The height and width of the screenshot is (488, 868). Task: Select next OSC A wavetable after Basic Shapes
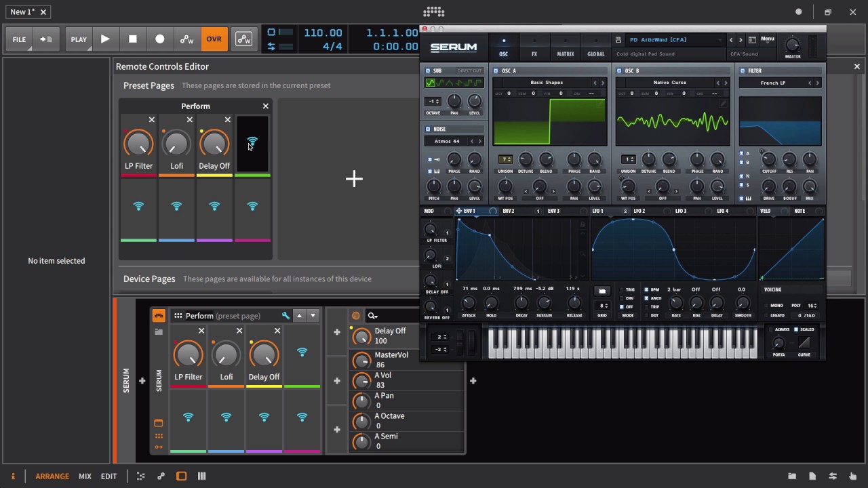click(603, 83)
